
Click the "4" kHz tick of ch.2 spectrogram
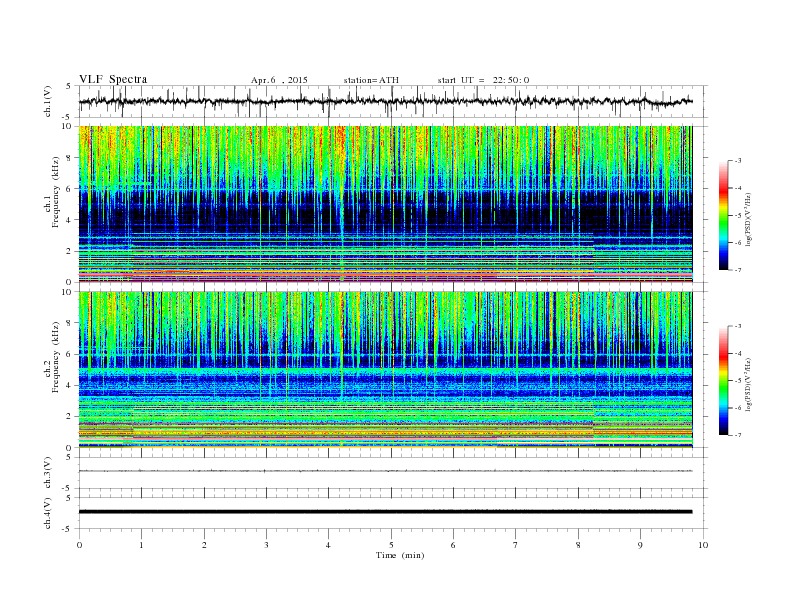[x=69, y=386]
